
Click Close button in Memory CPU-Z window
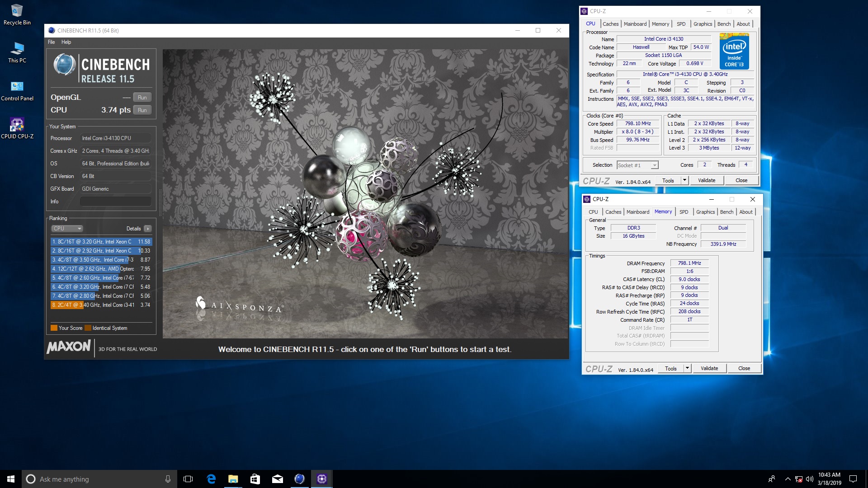(744, 368)
